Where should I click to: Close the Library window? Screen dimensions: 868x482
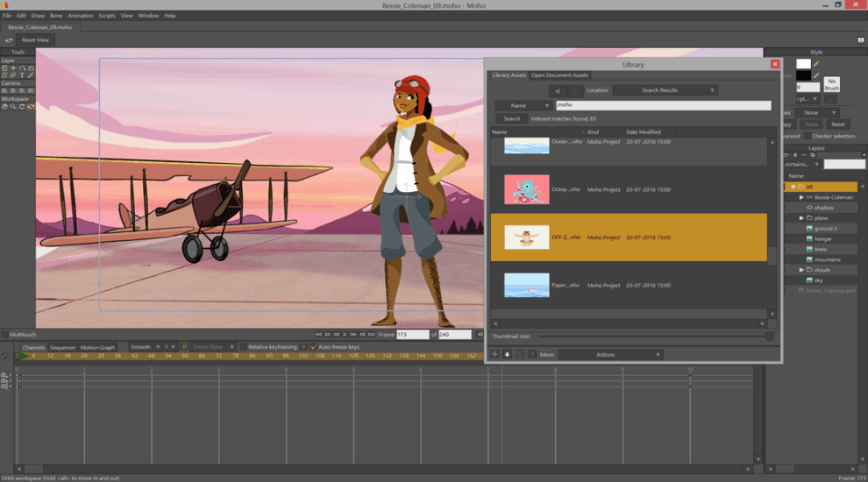(x=775, y=64)
